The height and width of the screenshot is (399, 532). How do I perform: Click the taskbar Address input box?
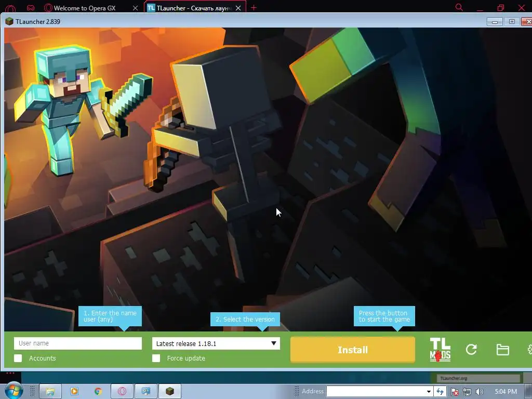coord(375,391)
